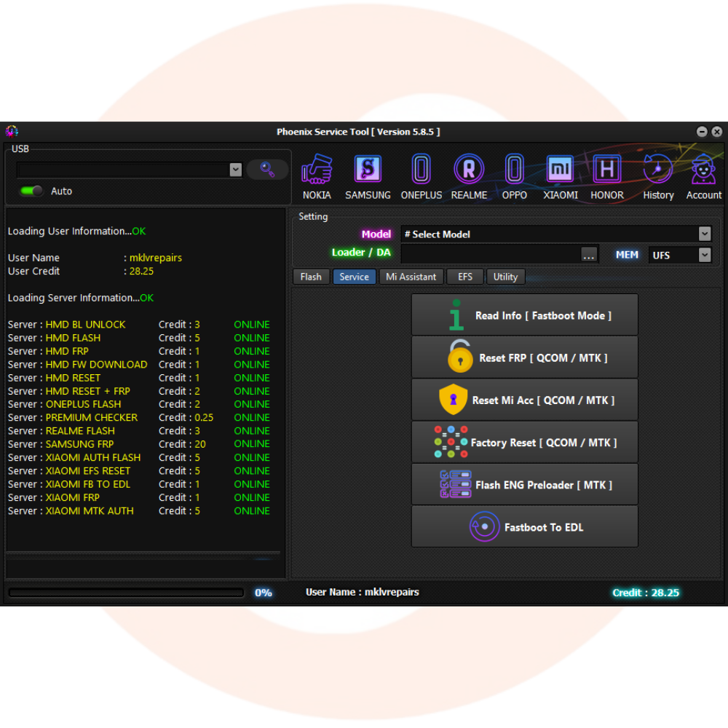Select the PREMIUM CHECKER server line

[139, 418]
